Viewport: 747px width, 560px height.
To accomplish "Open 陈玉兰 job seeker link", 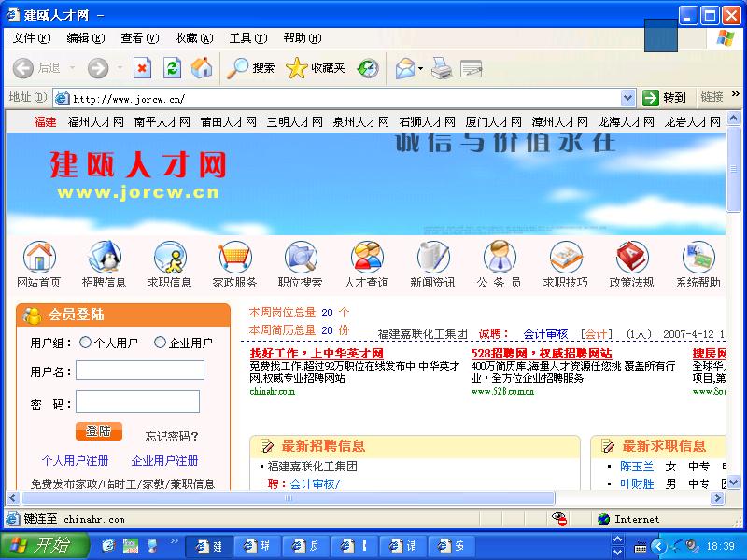I will coord(637,466).
